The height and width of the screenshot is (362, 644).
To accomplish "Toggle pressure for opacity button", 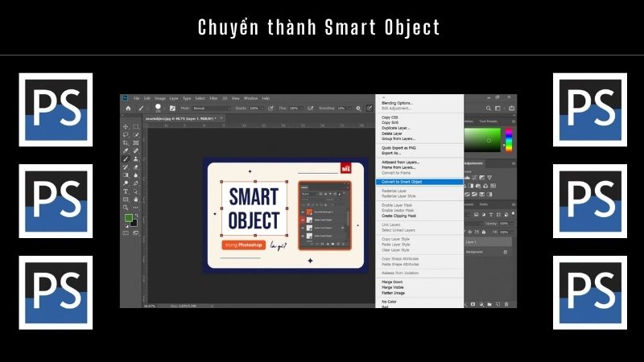I will 270,109.
